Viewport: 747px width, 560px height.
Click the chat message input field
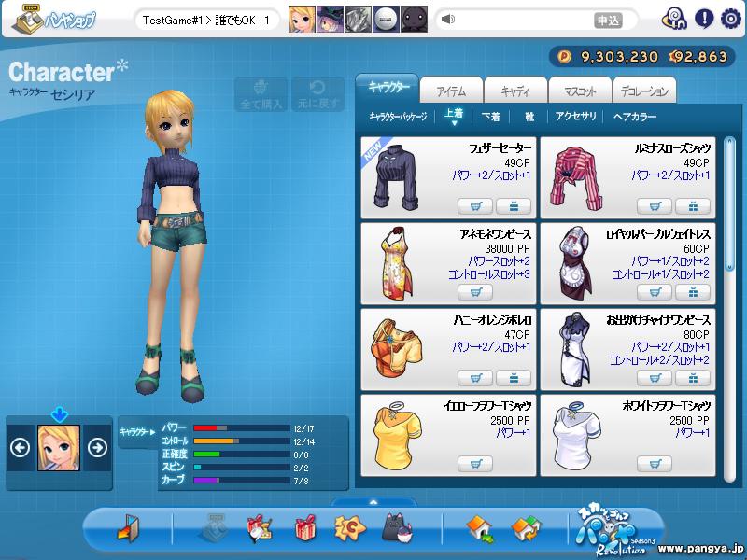click(524, 20)
